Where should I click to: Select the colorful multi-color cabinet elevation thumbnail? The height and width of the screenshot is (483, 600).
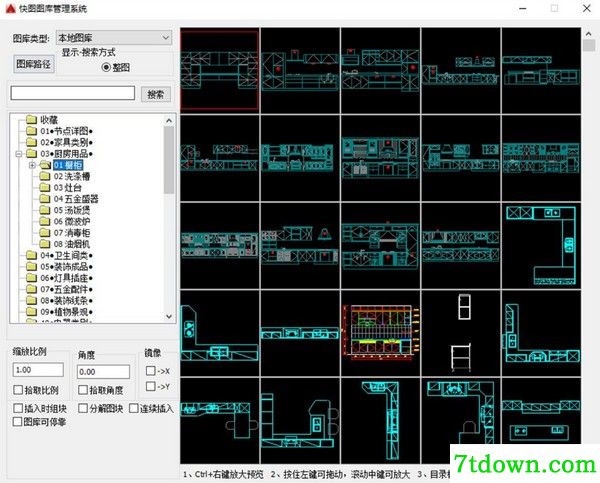[380, 333]
